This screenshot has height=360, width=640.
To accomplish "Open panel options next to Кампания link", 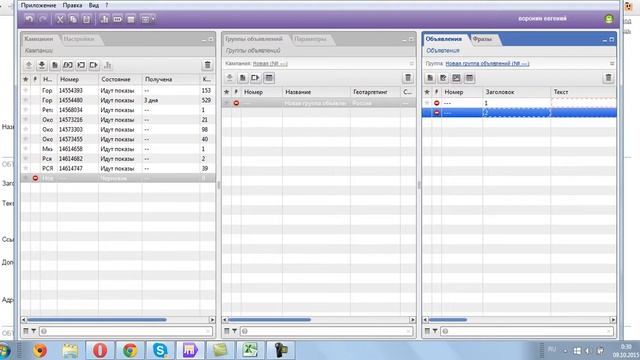I will point(411,63).
